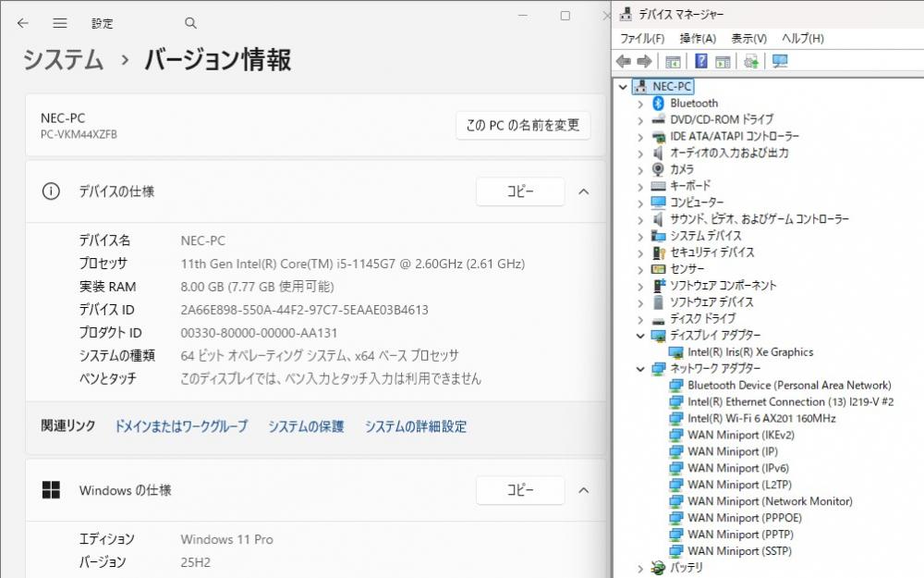The width and height of the screenshot is (924, 578).
Task: Click コピー button for Windows の仕様
Action: tap(520, 489)
